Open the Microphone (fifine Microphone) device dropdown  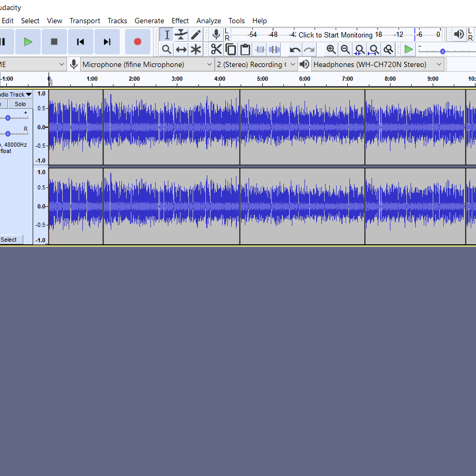147,64
